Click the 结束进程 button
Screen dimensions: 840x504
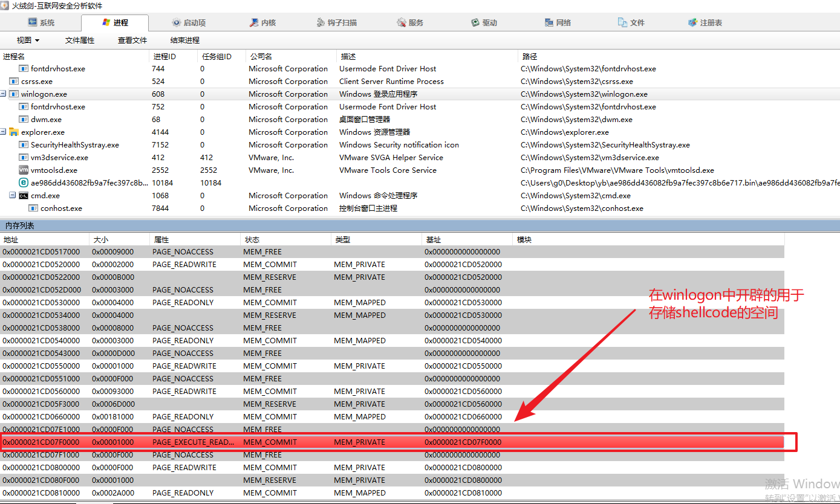(184, 40)
